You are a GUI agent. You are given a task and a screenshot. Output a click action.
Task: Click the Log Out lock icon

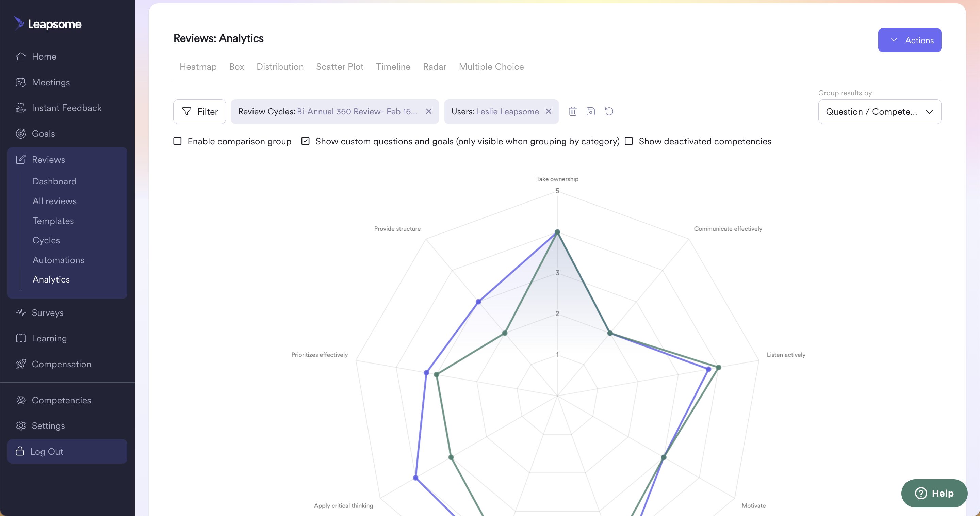coord(20,451)
